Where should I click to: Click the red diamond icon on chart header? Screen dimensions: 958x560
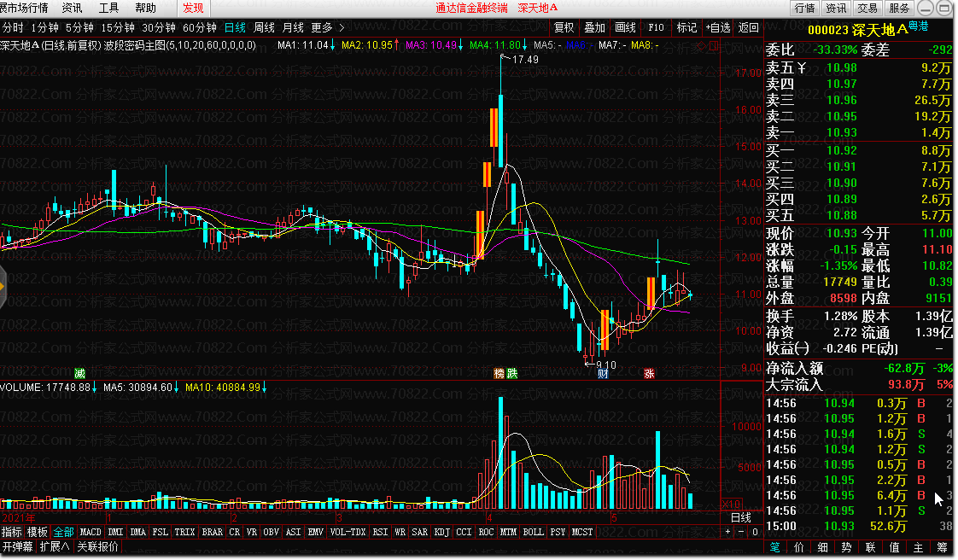tap(702, 46)
